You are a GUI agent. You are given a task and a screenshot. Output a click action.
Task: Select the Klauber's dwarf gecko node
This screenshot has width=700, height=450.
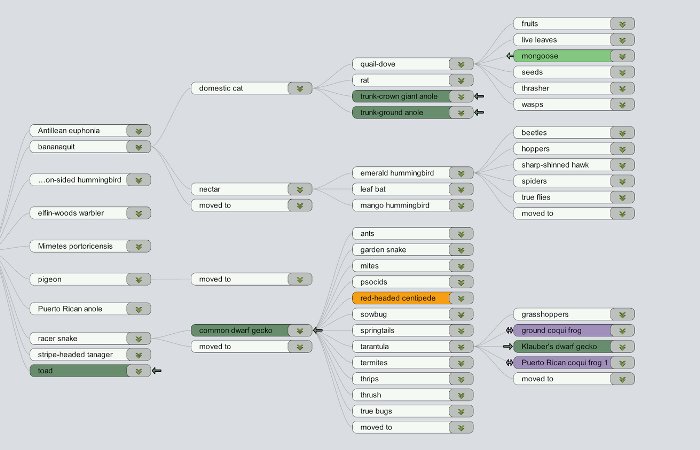click(x=574, y=346)
